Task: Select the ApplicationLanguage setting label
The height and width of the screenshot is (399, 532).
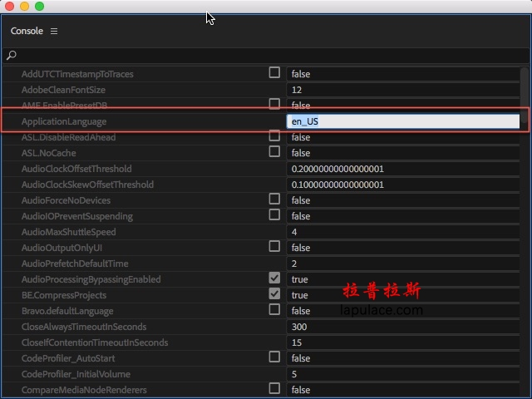Action: 64,121
